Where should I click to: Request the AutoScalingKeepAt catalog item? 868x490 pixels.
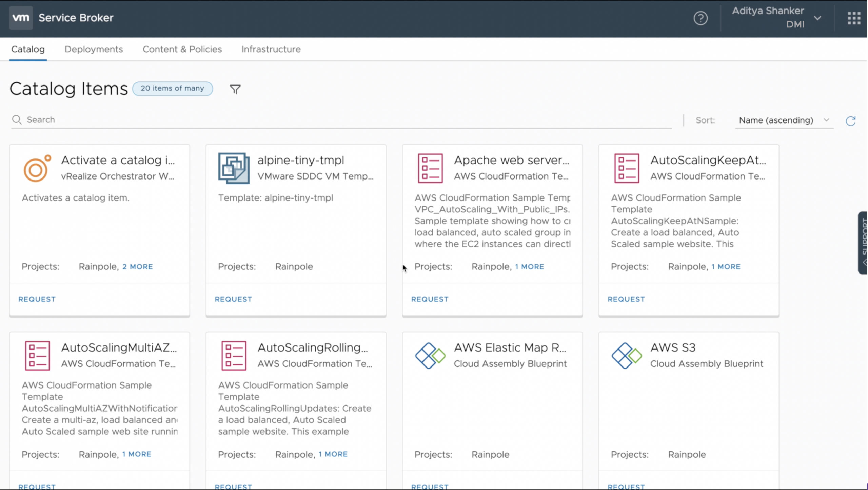[x=626, y=299]
